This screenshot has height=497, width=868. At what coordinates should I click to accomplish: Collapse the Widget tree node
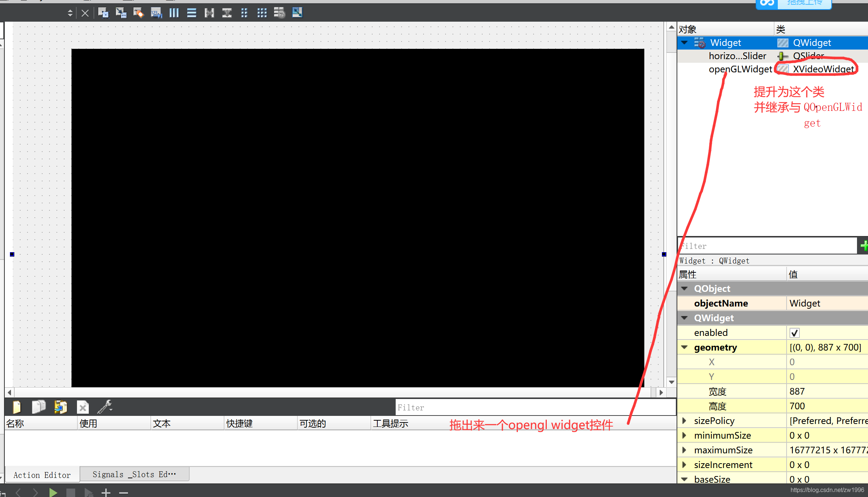(x=684, y=43)
